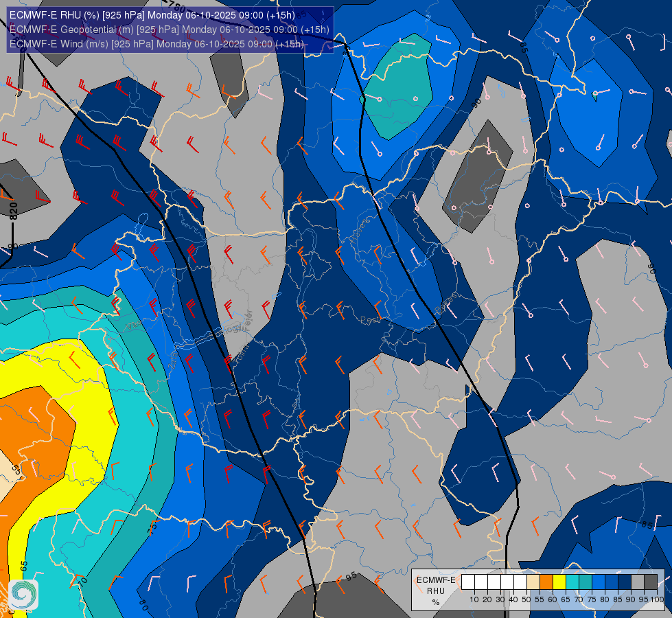Pick the bright blue 75–80 legend swatch
Viewport: 672px width, 618px height.
point(599,582)
